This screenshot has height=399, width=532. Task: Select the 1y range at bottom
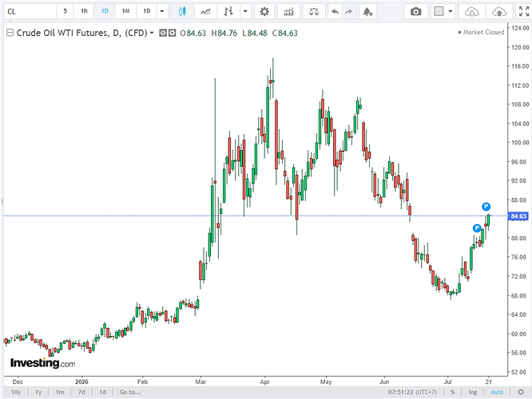point(38,393)
